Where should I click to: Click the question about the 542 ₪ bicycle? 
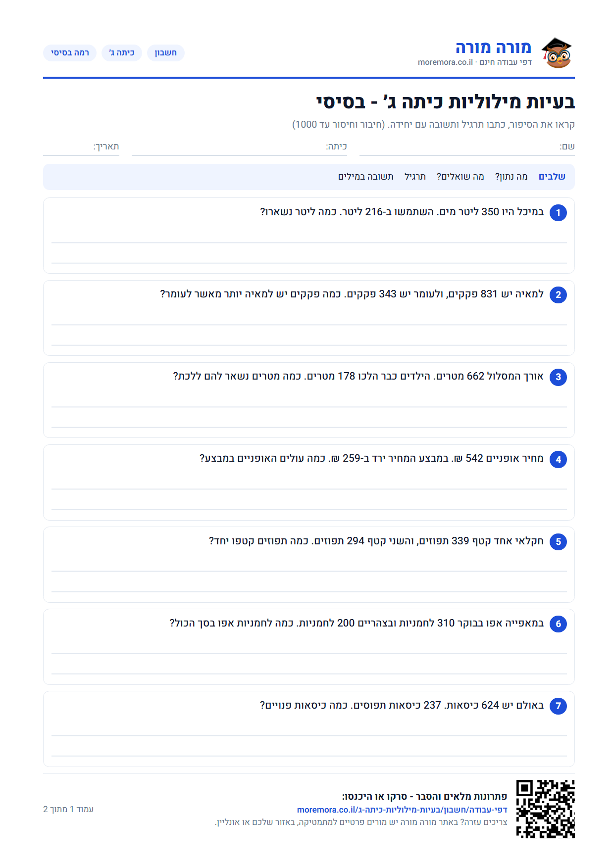coord(372,458)
